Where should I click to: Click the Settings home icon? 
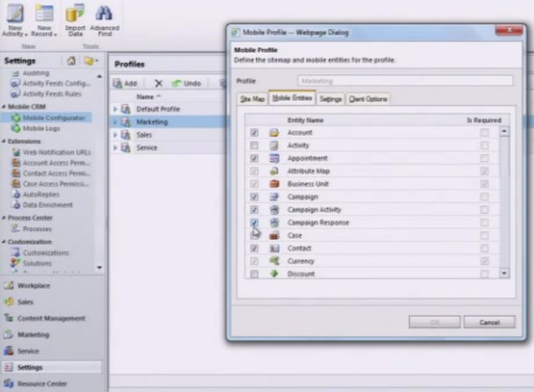click(72, 61)
